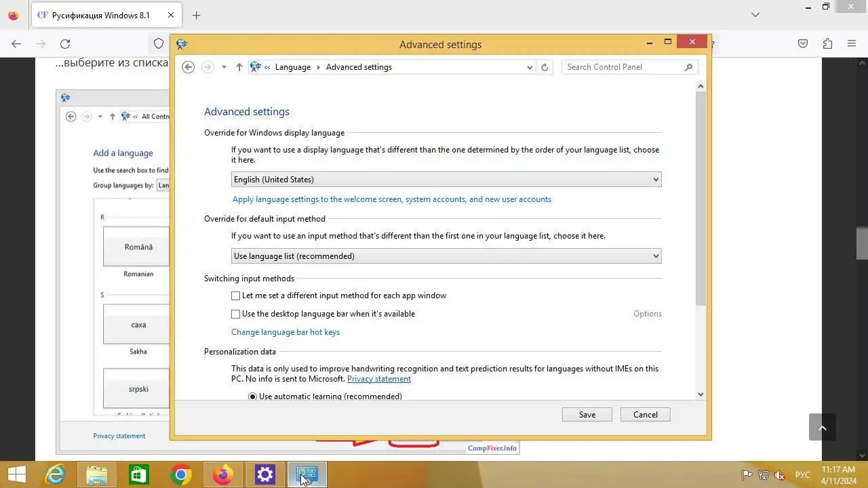Launch Windows Store from the taskbar
The width and height of the screenshot is (868, 488).
[x=139, y=475]
